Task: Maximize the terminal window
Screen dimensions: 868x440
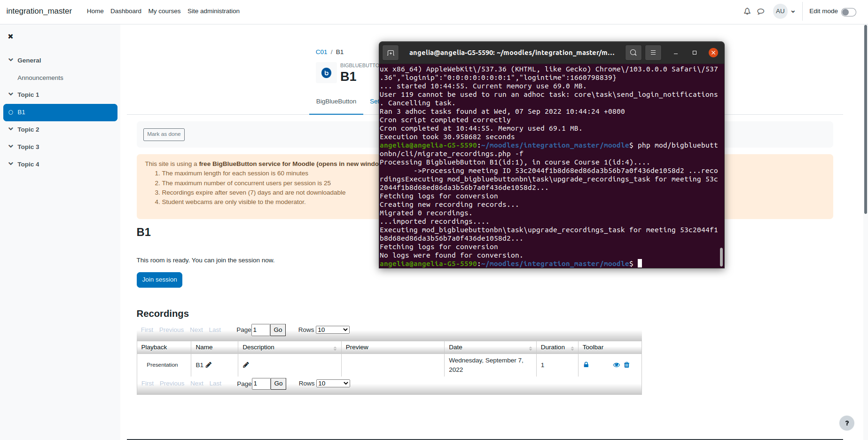Action: click(x=695, y=53)
